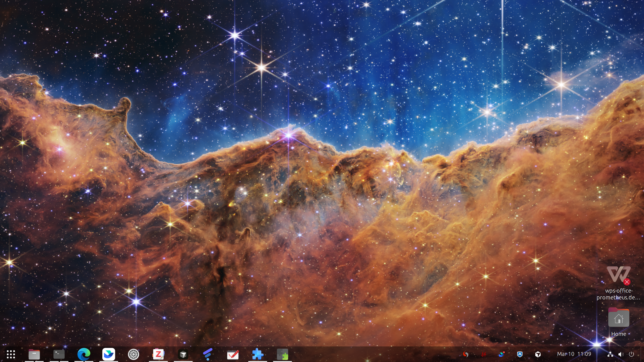Open the gray-green puzzle app in the dock
The height and width of the screenshot is (362, 644).
tap(282, 354)
